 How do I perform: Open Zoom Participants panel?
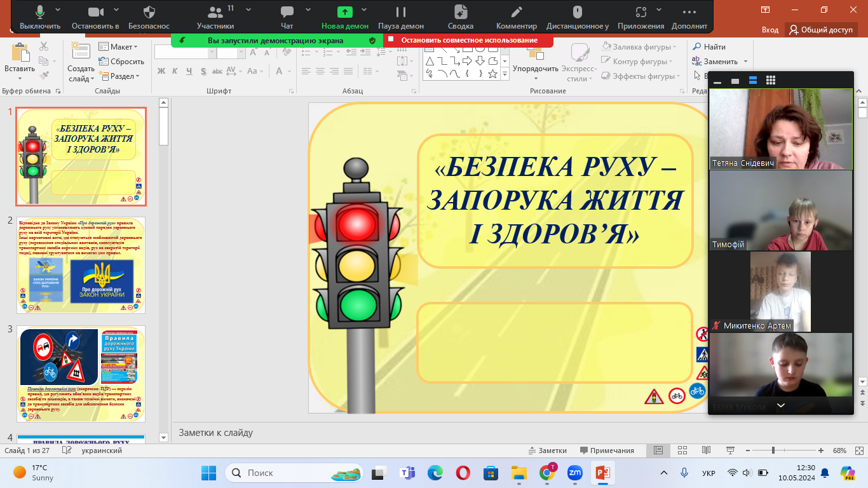(x=215, y=17)
